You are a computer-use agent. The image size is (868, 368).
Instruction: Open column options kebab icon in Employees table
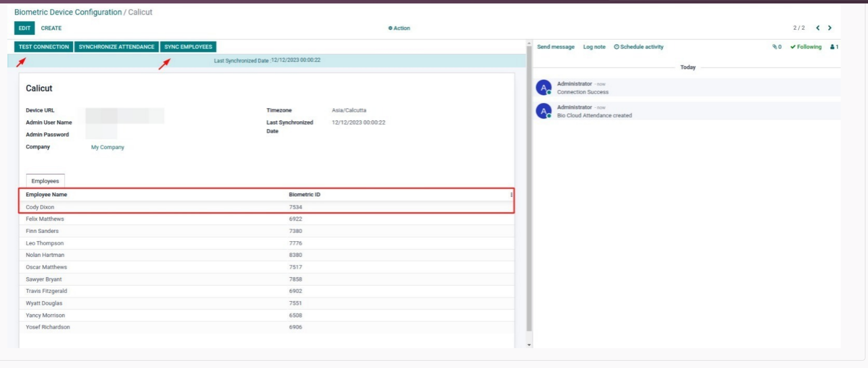pos(512,195)
